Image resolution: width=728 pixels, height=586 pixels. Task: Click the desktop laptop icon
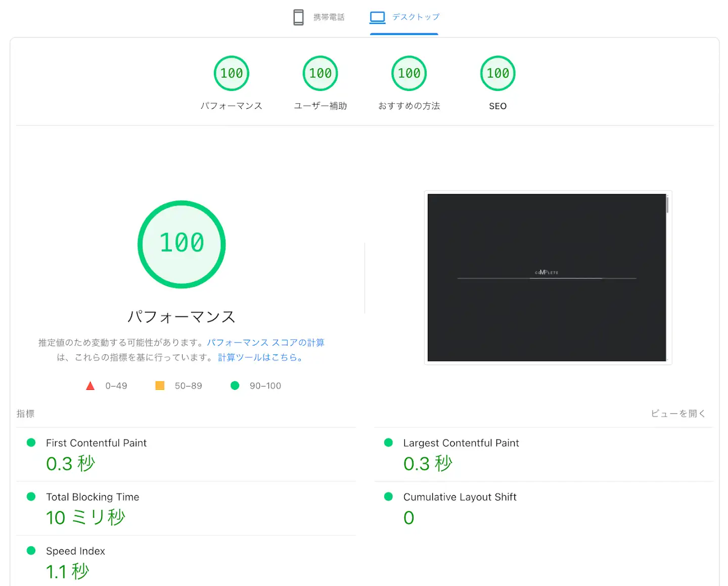tap(377, 17)
